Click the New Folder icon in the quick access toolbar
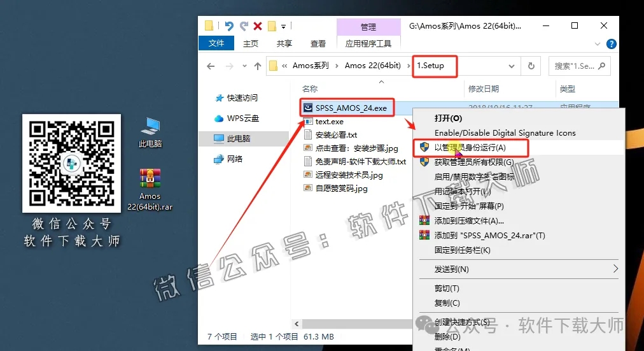Screen dimensions: 644x351 272,26
